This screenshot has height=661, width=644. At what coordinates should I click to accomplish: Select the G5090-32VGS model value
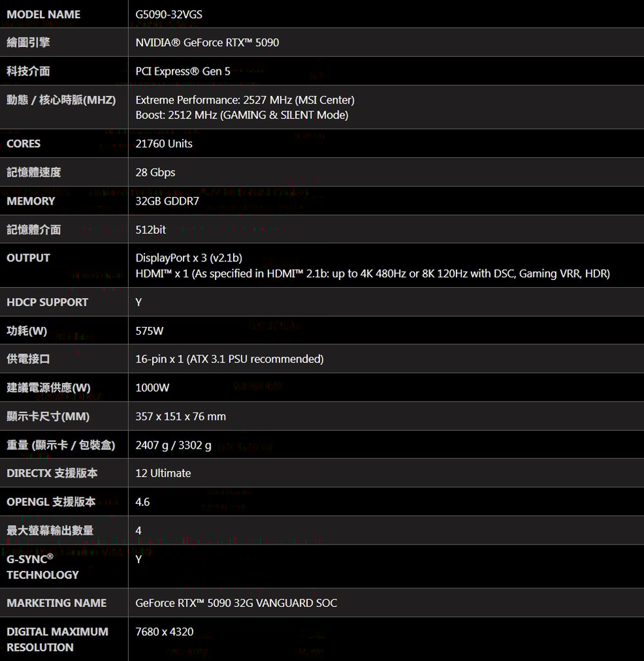coord(169,14)
